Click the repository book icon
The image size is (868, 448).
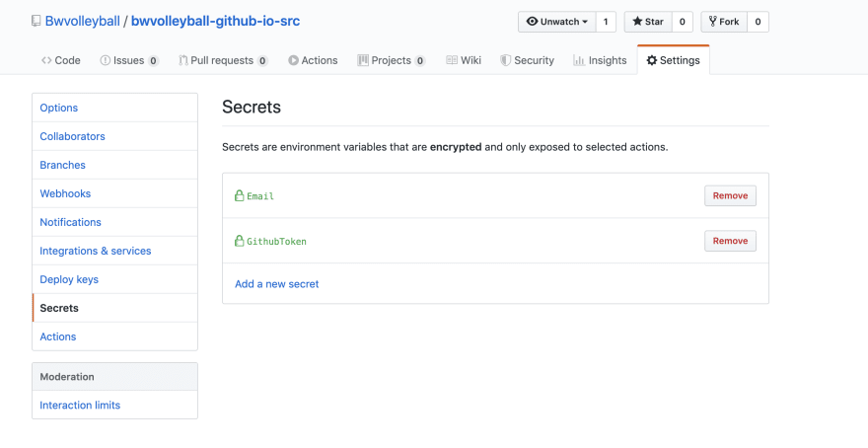click(36, 22)
